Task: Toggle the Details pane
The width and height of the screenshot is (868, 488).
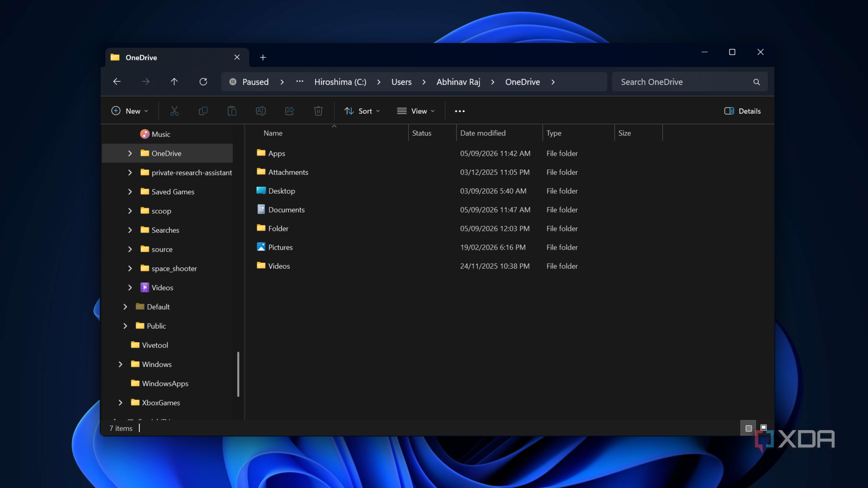Action: tap(742, 111)
